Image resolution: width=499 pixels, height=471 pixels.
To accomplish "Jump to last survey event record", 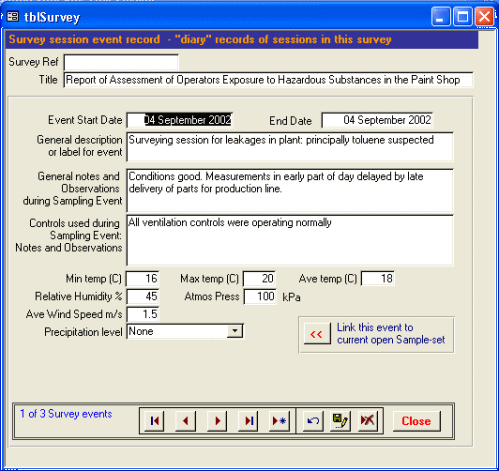I will point(248,421).
